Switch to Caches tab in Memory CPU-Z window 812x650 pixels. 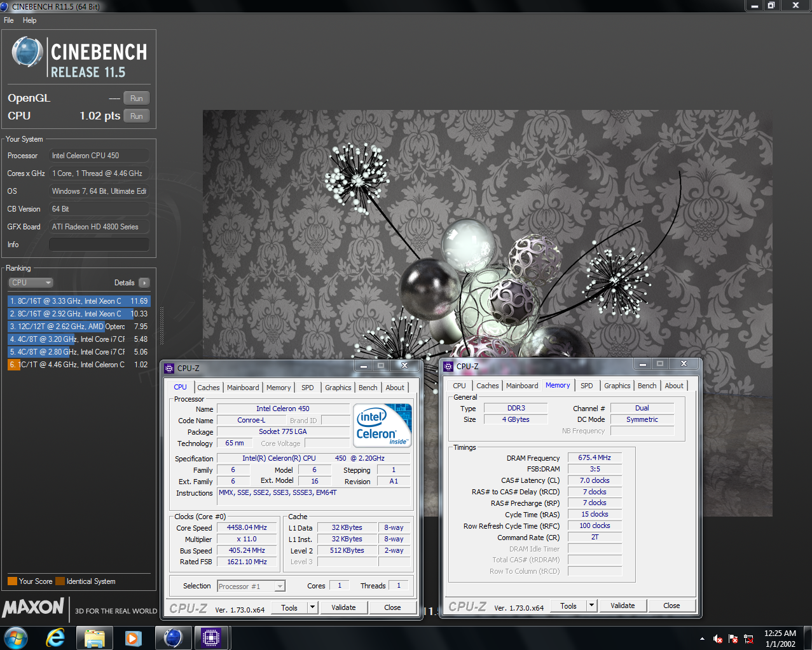(487, 386)
